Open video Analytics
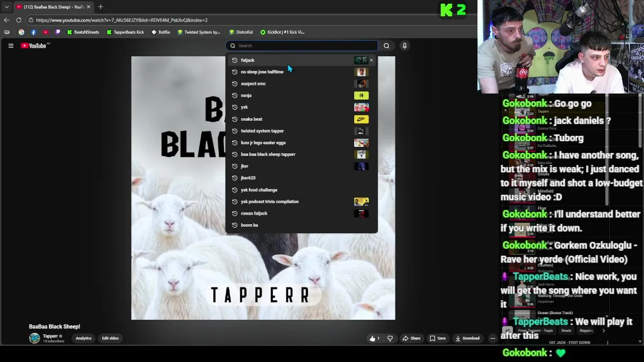The width and height of the screenshot is (644, 362). (84, 338)
